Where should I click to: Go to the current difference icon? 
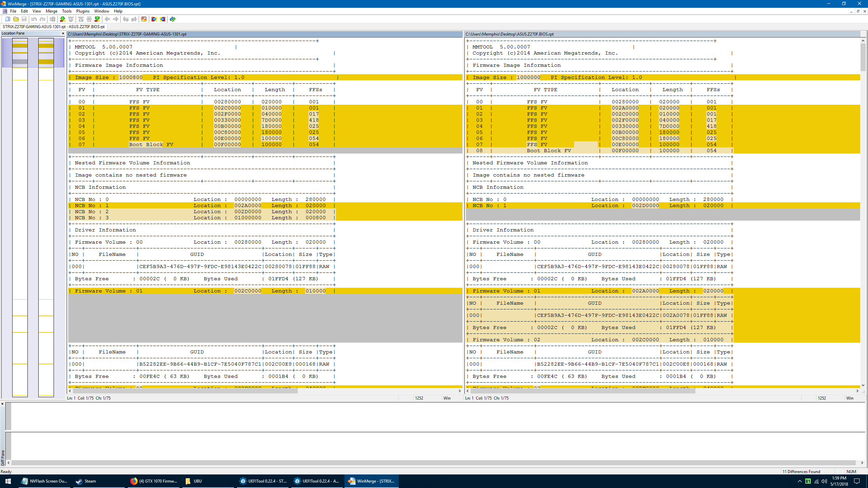89,19
